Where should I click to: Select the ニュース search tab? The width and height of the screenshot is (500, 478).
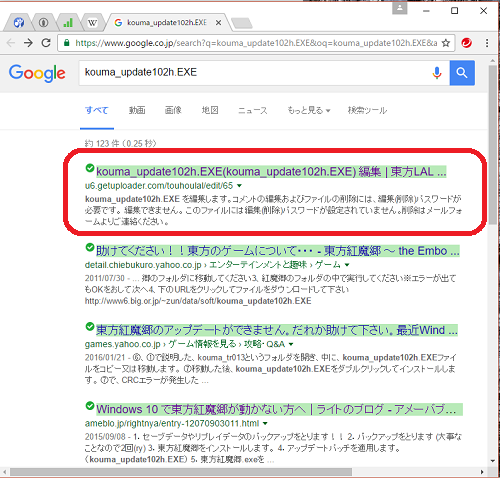point(253,110)
